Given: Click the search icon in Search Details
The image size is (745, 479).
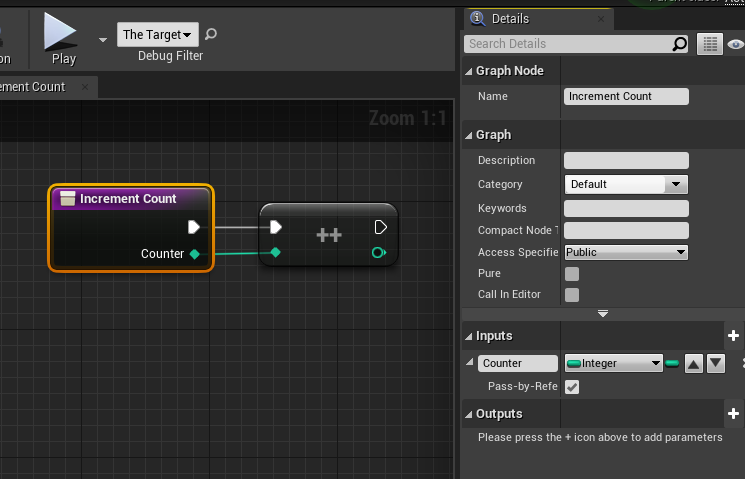Looking at the screenshot, I should coord(680,44).
